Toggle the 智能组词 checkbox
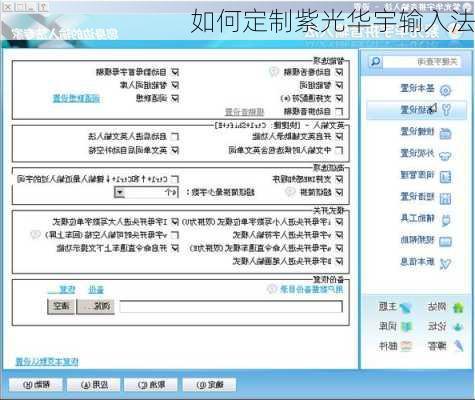The width and height of the screenshot is (475, 400). click(x=339, y=85)
